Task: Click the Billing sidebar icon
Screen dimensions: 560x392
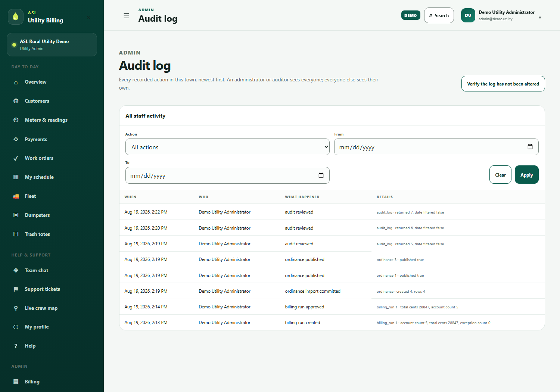Action: (x=16, y=382)
